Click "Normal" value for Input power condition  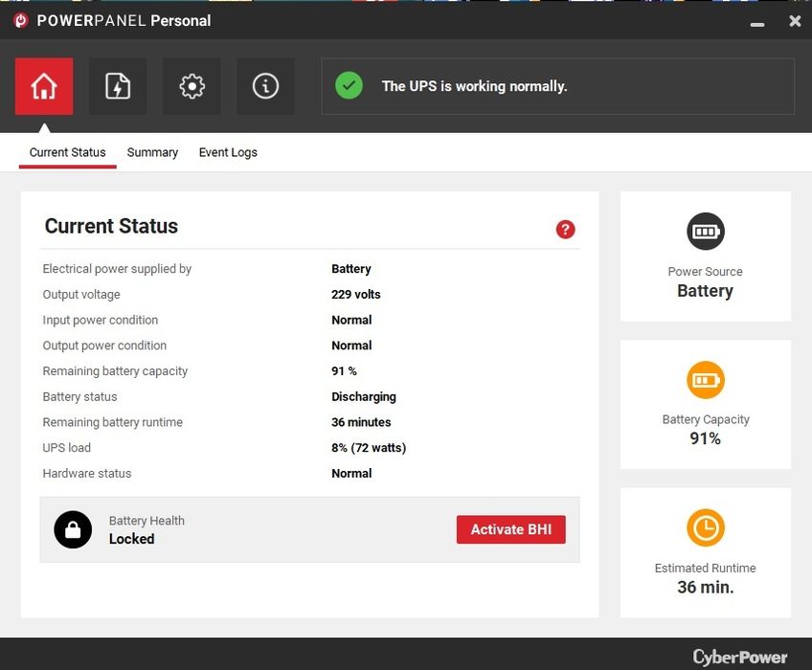[351, 320]
